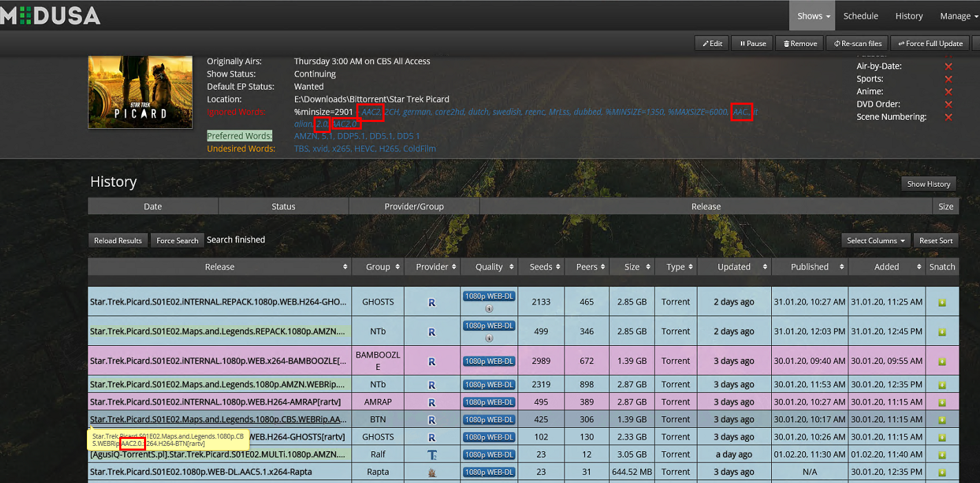Select the '644.52 MB' size cell
This screenshot has height=483, width=980.
(x=632, y=472)
